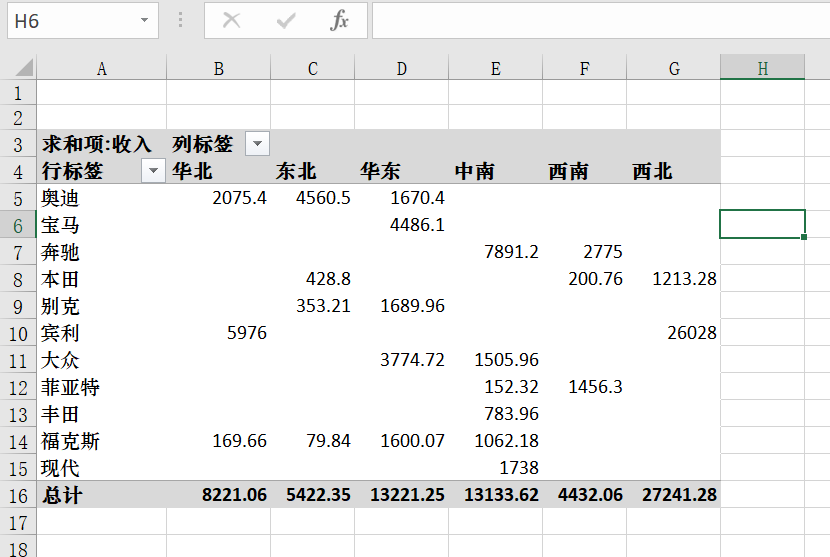Click cell with value 7891.2
Image resolution: width=830 pixels, height=557 pixels.
495,252
